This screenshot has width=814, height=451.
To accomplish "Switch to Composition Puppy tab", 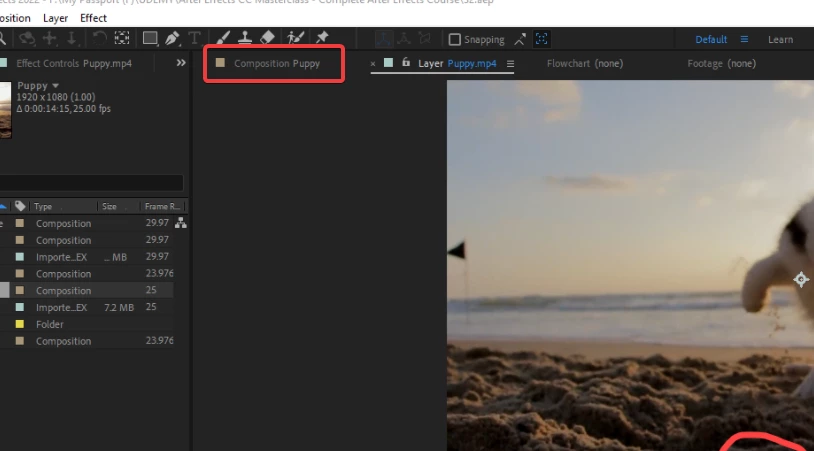I will tap(277, 63).
